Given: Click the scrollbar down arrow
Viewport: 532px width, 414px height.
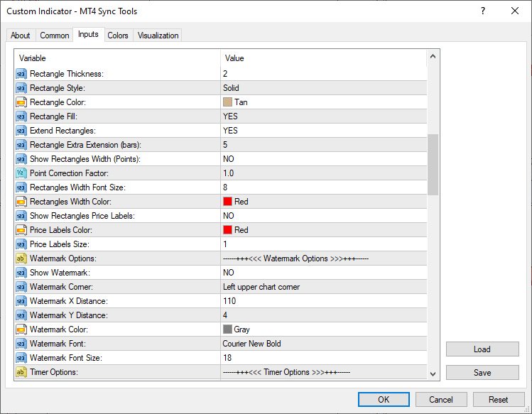Looking at the screenshot, I should (x=433, y=374).
